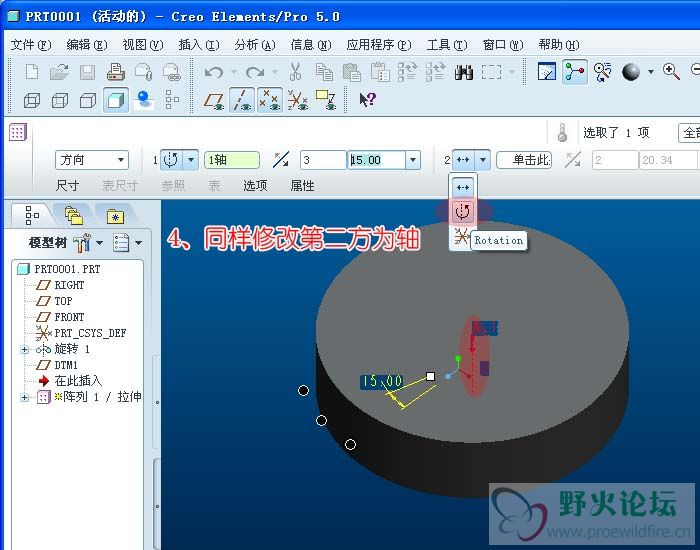Select no hidden display style
This screenshot has height=550, width=700.
click(x=88, y=100)
